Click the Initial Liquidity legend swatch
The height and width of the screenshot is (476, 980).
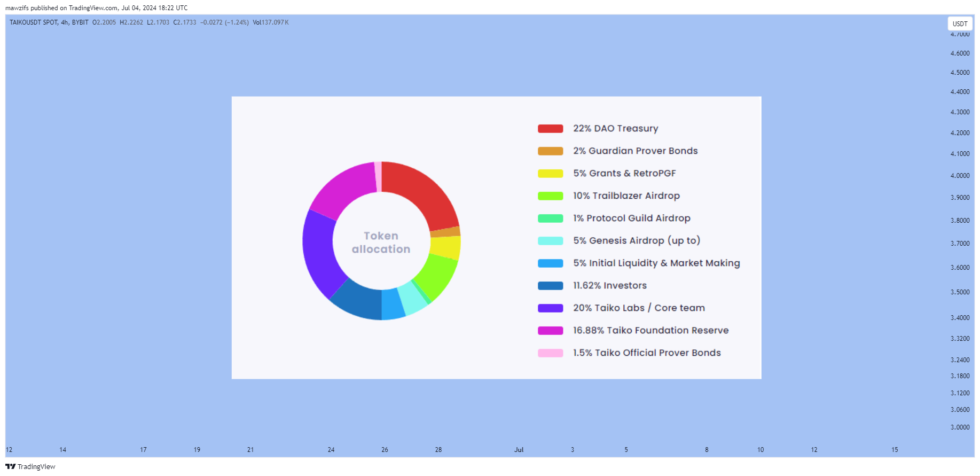point(550,263)
